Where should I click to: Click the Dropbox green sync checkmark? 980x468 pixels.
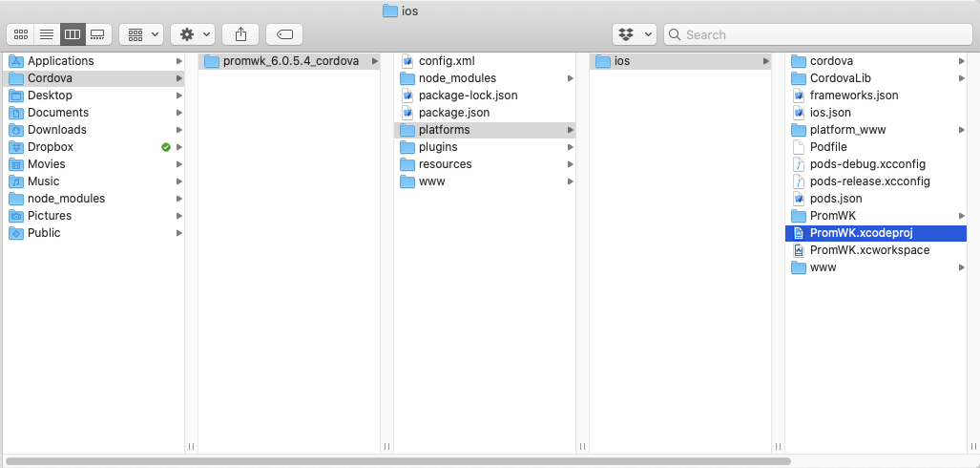click(x=166, y=147)
